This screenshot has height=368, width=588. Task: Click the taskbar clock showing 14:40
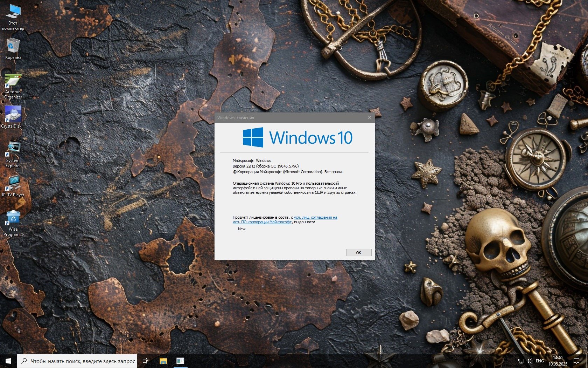[x=558, y=361]
